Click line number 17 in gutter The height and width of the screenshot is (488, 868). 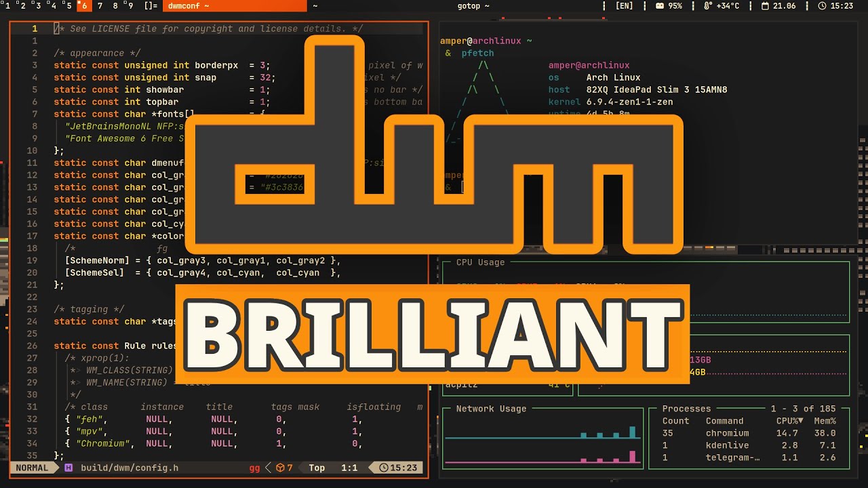(34, 236)
